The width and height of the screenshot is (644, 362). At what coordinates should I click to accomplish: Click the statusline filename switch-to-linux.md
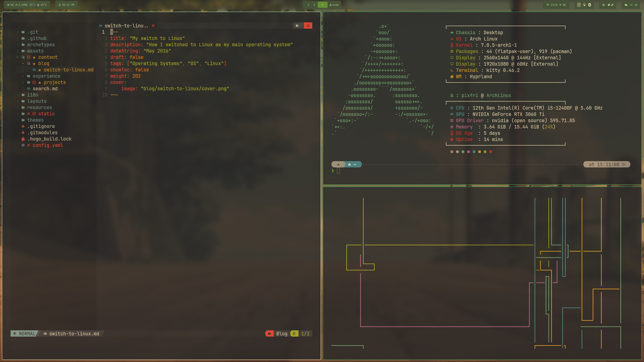pos(74,333)
